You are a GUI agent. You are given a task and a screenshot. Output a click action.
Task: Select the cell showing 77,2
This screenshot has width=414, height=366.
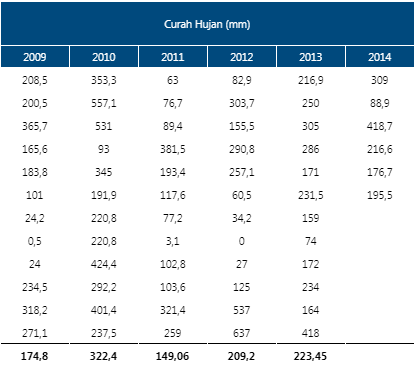173,218
